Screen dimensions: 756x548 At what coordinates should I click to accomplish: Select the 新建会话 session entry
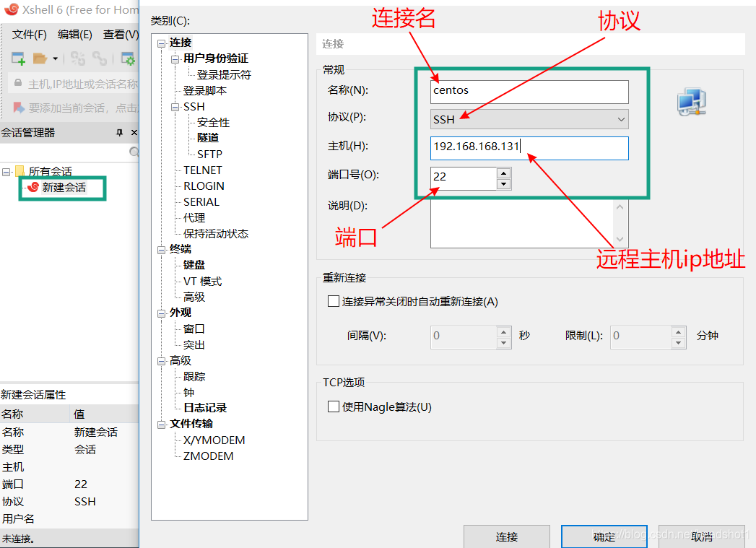click(x=63, y=188)
